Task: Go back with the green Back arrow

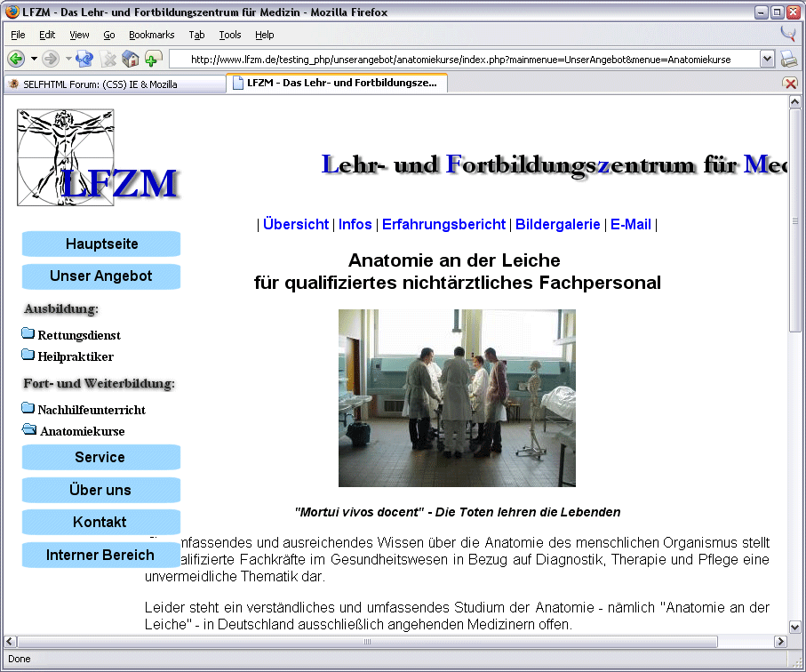Action: click(16, 60)
